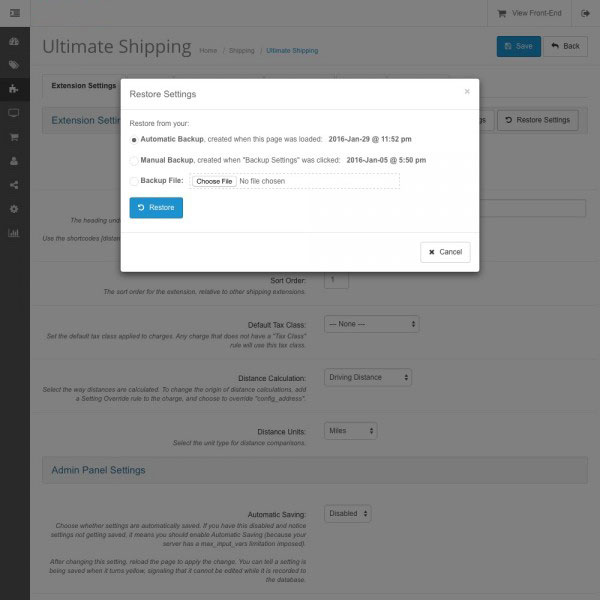Viewport: 600px width, 600px height.
Task: Select the Backup File radio option
Action: 134,181
